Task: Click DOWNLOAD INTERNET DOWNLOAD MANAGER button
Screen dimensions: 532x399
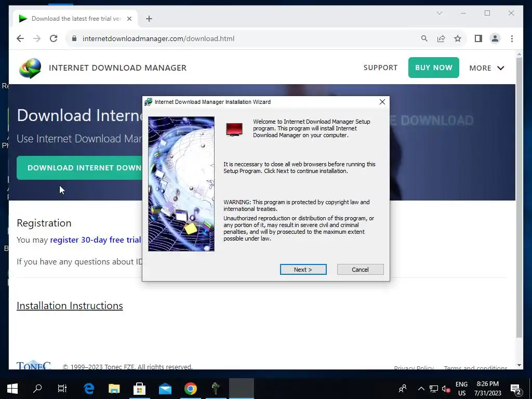Action: point(79,168)
